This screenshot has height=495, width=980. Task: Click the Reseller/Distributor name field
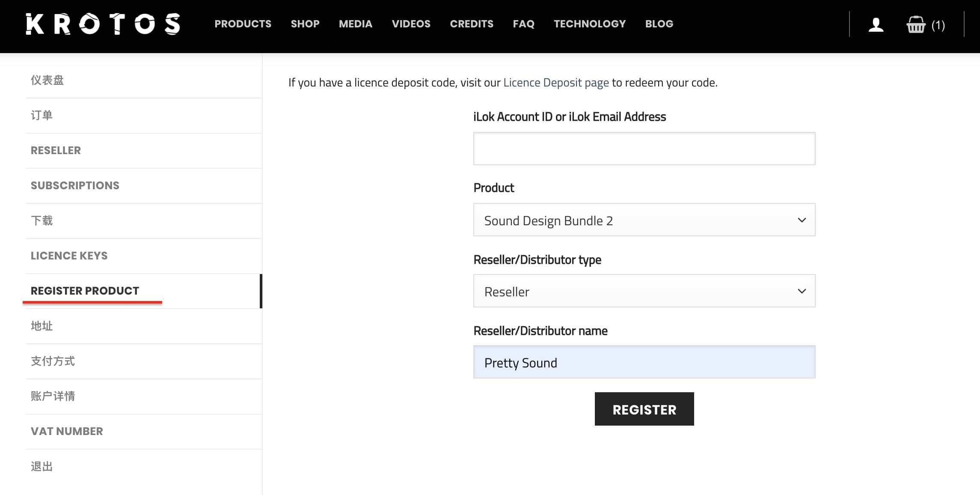644,362
